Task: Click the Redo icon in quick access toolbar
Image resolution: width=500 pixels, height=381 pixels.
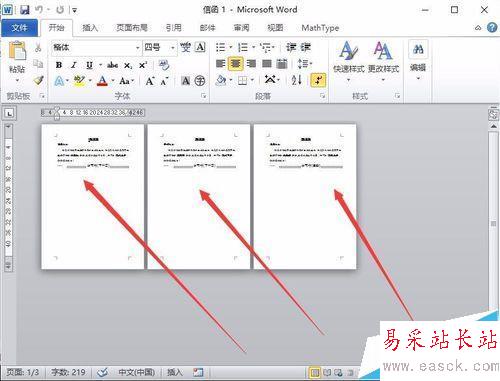Action: point(60,9)
